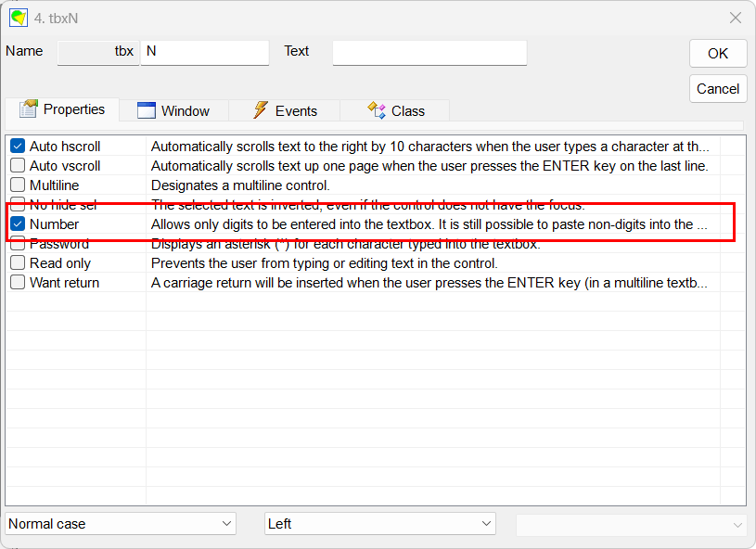Enable the Want return checkbox
The width and height of the screenshot is (756, 549).
[18, 283]
